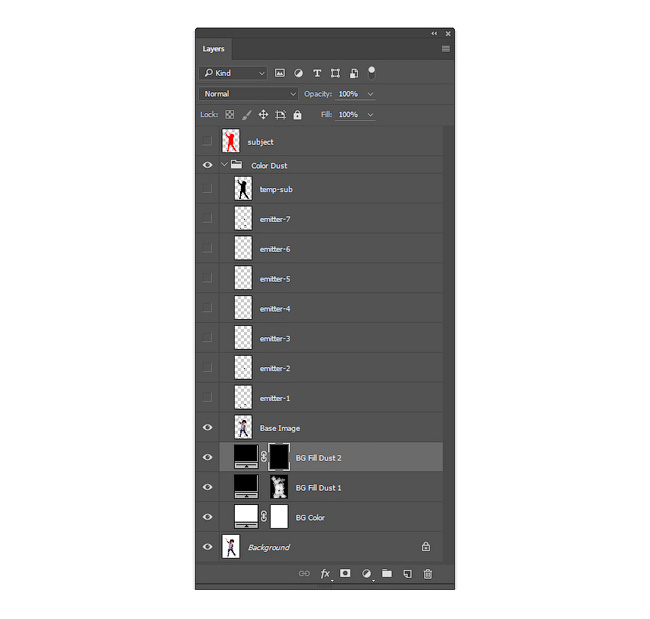The height and width of the screenshot is (619, 650).
Task: Add layer mask icon at bottom
Action: point(345,573)
